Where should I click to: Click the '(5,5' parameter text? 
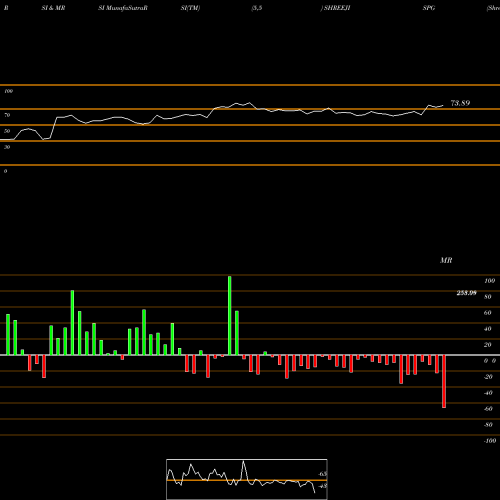[257, 8]
